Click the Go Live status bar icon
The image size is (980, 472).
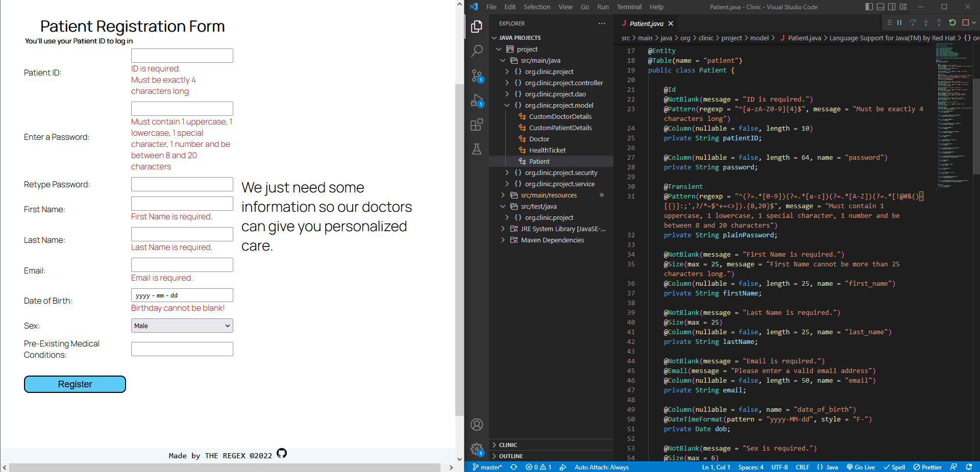tap(861, 467)
